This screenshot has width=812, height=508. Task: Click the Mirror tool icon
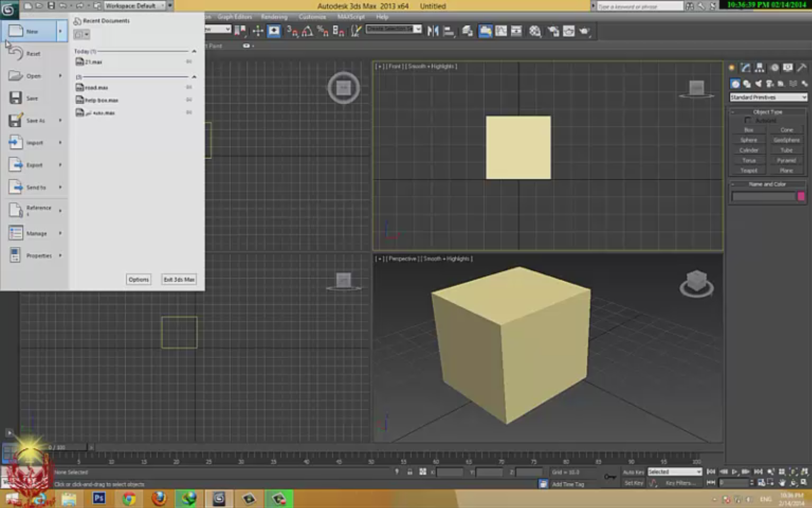tap(433, 31)
